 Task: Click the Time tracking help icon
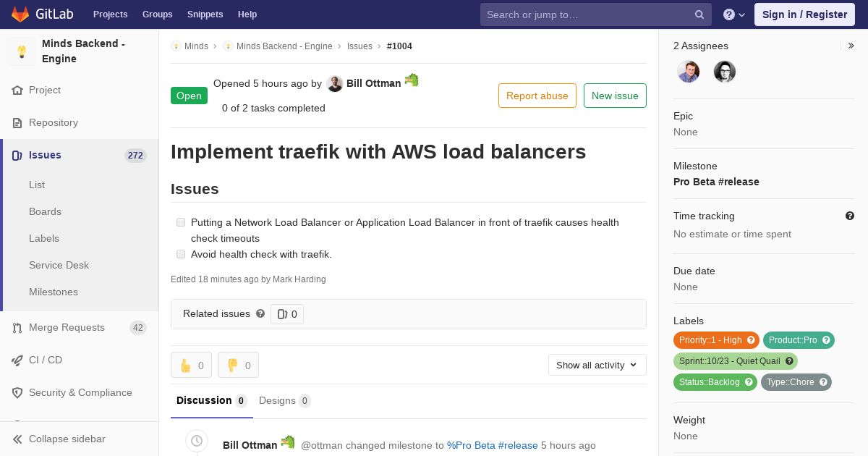coord(850,216)
